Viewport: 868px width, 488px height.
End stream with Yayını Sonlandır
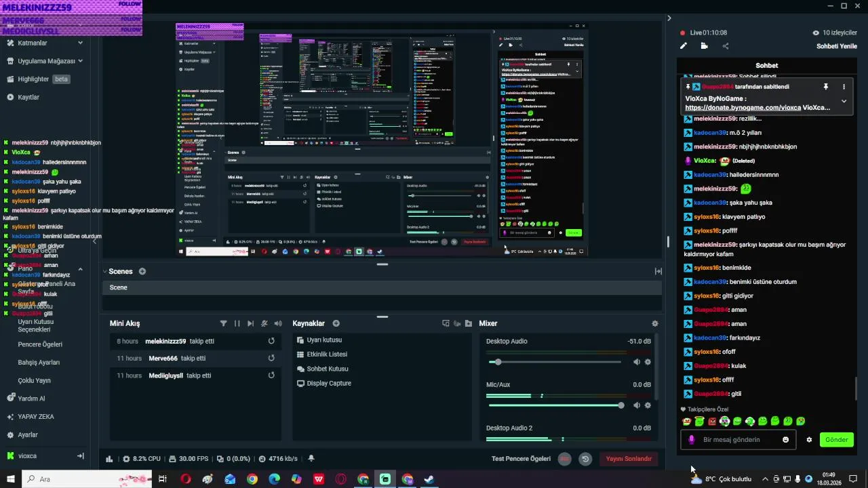click(629, 459)
